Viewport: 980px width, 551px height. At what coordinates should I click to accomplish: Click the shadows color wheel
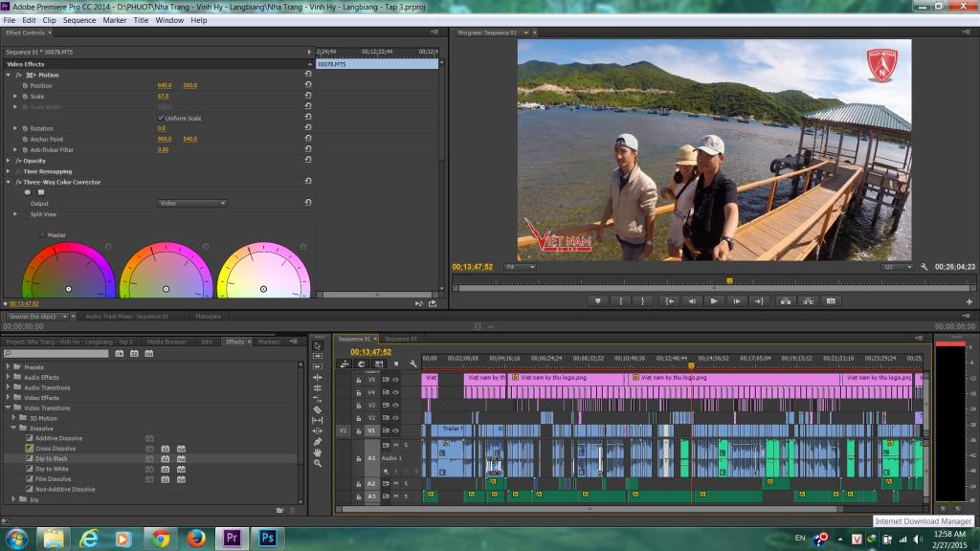(x=69, y=271)
